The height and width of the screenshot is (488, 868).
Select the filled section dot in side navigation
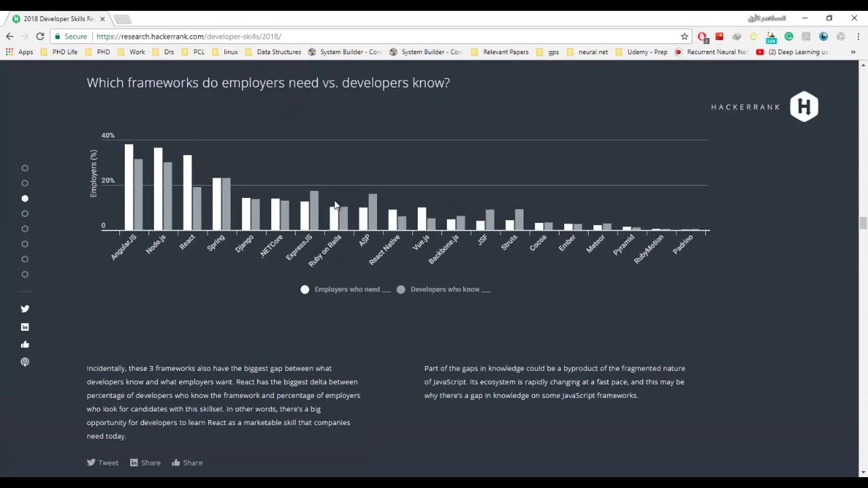pos(25,199)
